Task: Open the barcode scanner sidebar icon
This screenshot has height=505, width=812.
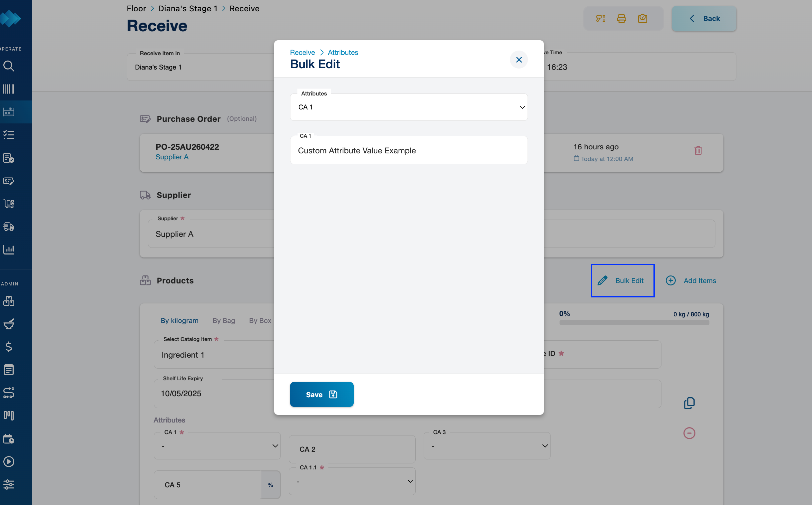Action: click(x=9, y=89)
